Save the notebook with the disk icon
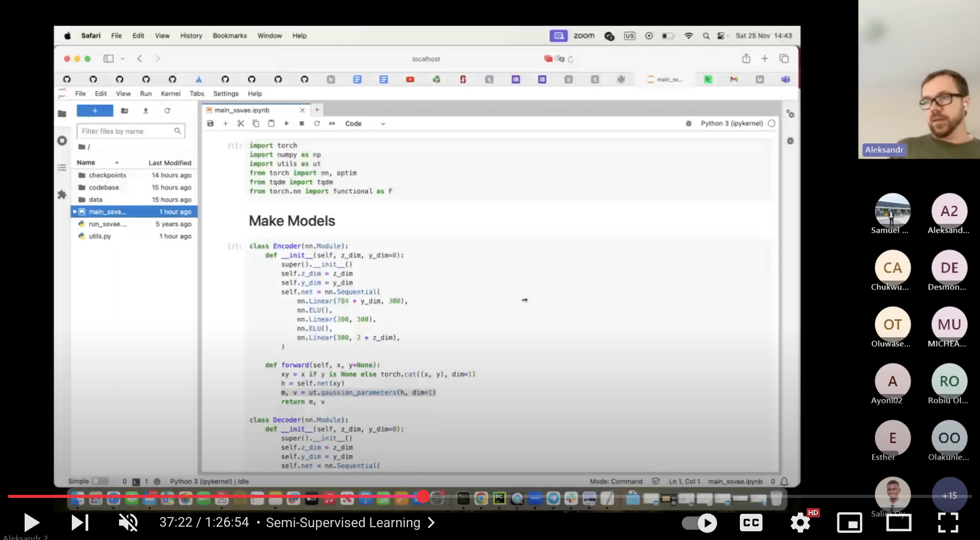This screenshot has width=980, height=540. [210, 124]
